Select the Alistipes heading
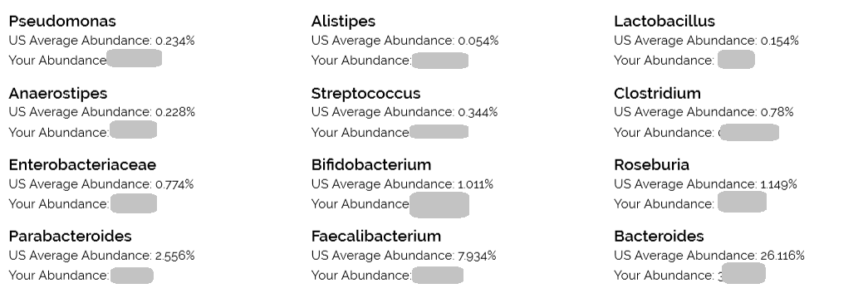Image resolution: width=868 pixels, height=303 pixels. 343,21
